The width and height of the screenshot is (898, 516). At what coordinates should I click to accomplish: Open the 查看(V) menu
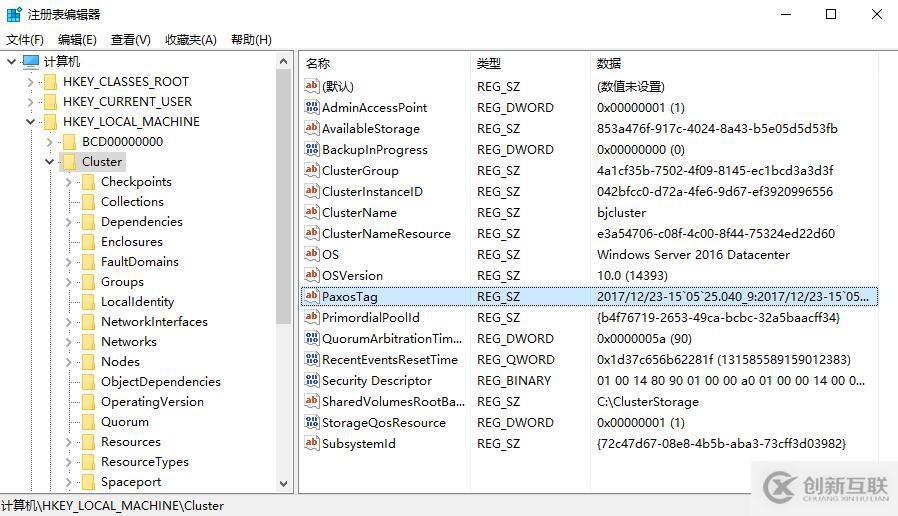pos(131,40)
